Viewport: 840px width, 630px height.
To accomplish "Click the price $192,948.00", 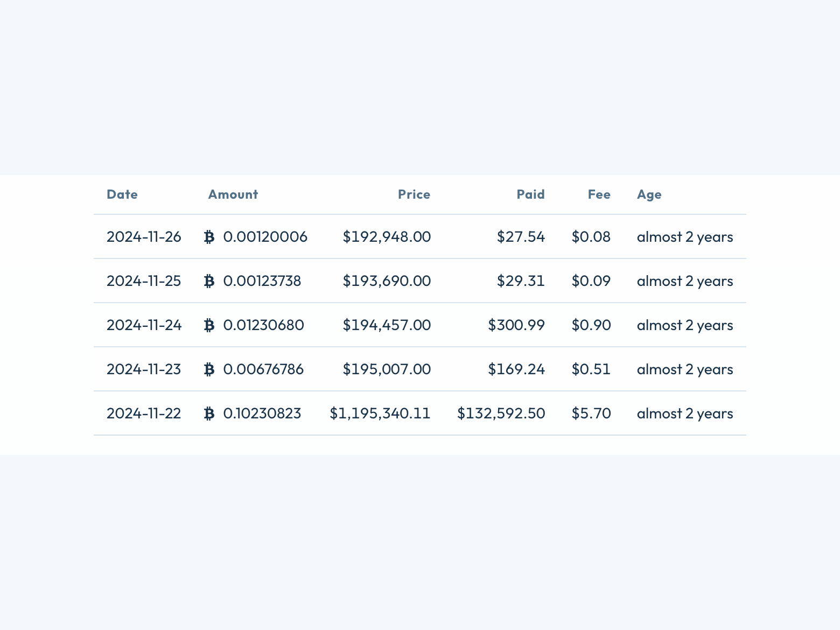I will pos(387,237).
